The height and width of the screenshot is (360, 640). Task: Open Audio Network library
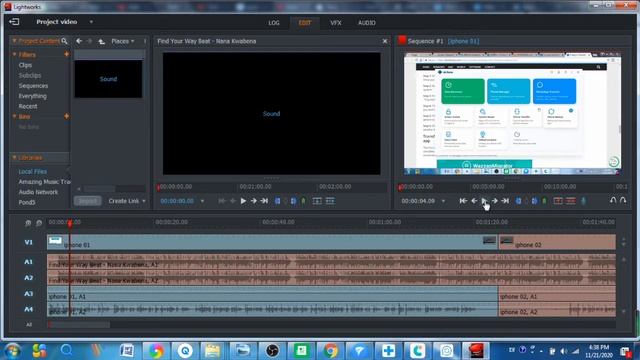[x=38, y=192]
